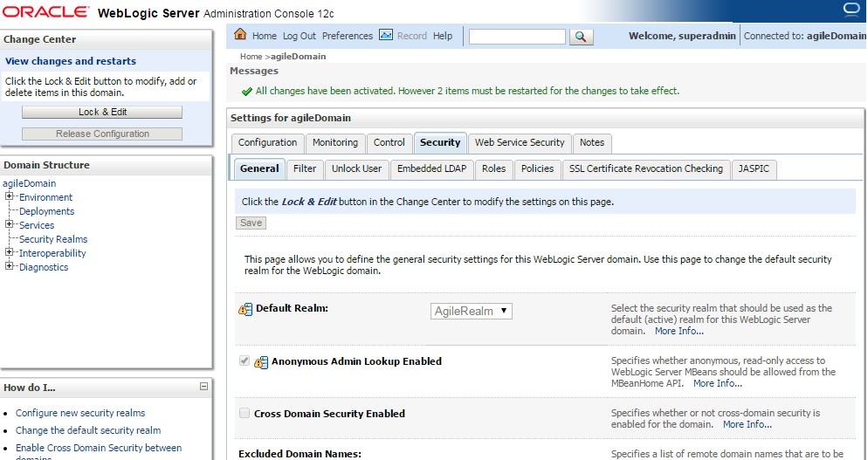Open the Policies subtab
The width and height of the screenshot is (868, 460).
coord(537,168)
